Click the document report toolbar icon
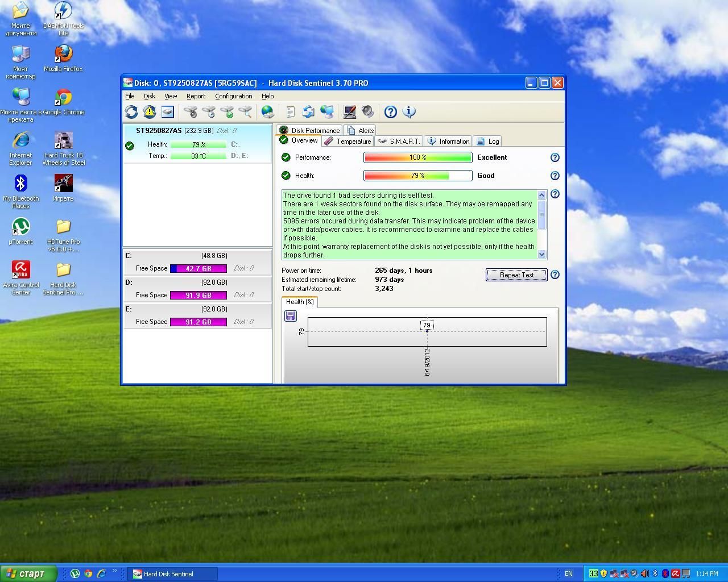Screen dimensions: 728x582 290,112
